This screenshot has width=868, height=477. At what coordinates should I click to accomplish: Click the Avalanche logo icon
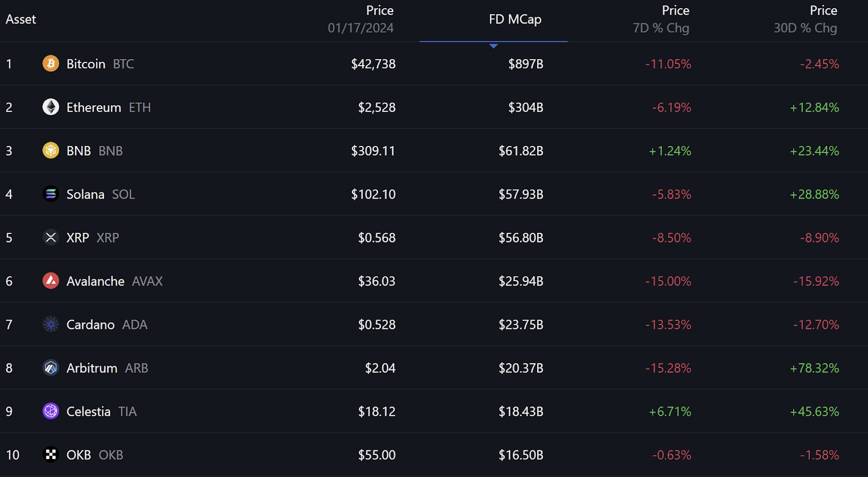(51, 281)
